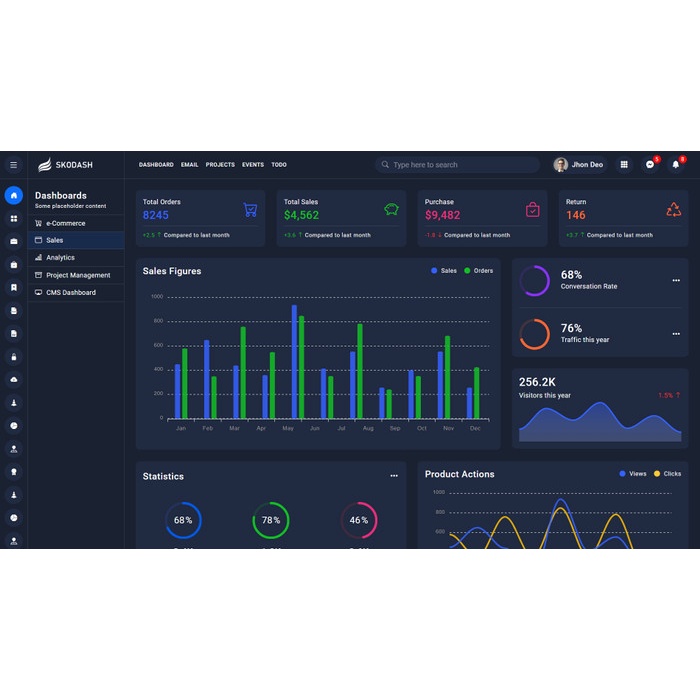Open the EVENTS top nav item
Viewport: 700px width, 700px height.
(253, 165)
